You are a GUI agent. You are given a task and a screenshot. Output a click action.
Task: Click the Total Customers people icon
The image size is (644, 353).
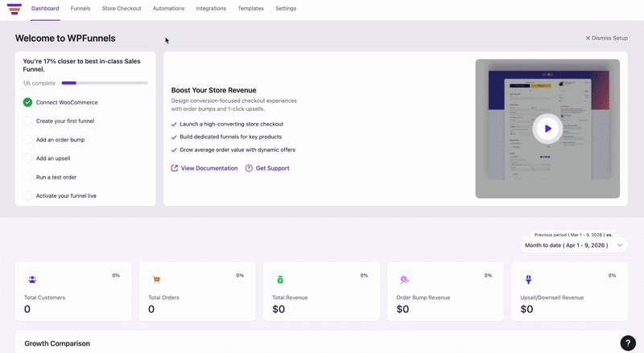point(32,280)
